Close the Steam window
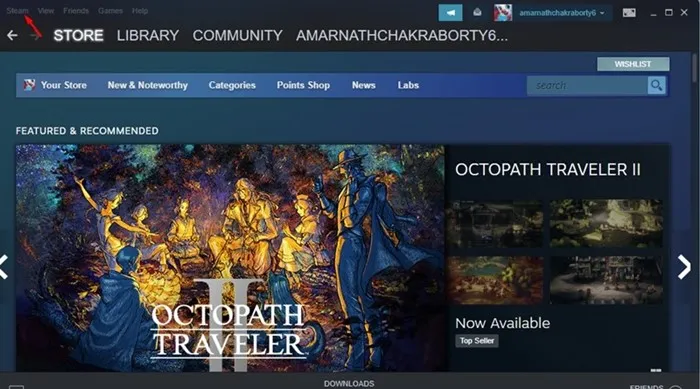 684,13
